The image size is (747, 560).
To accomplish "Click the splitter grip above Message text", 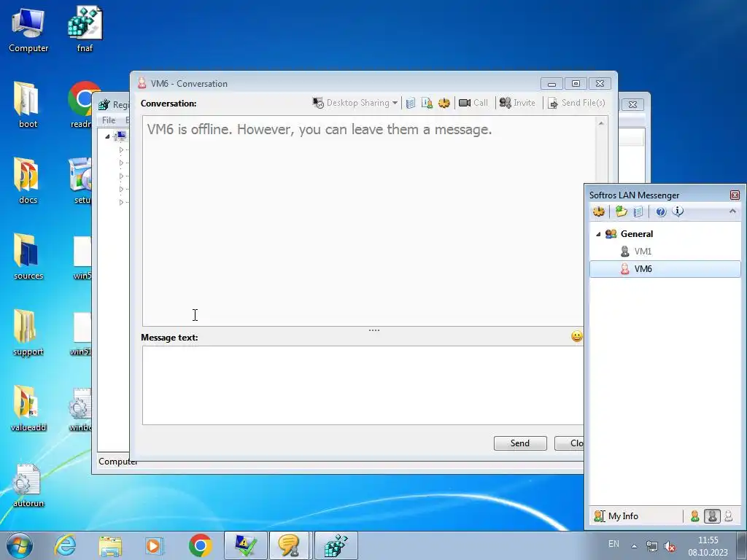I will (x=374, y=330).
